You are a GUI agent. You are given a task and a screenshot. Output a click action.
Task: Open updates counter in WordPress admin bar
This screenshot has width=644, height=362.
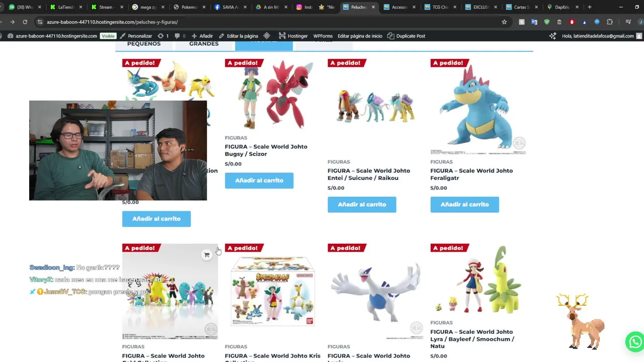163,36
